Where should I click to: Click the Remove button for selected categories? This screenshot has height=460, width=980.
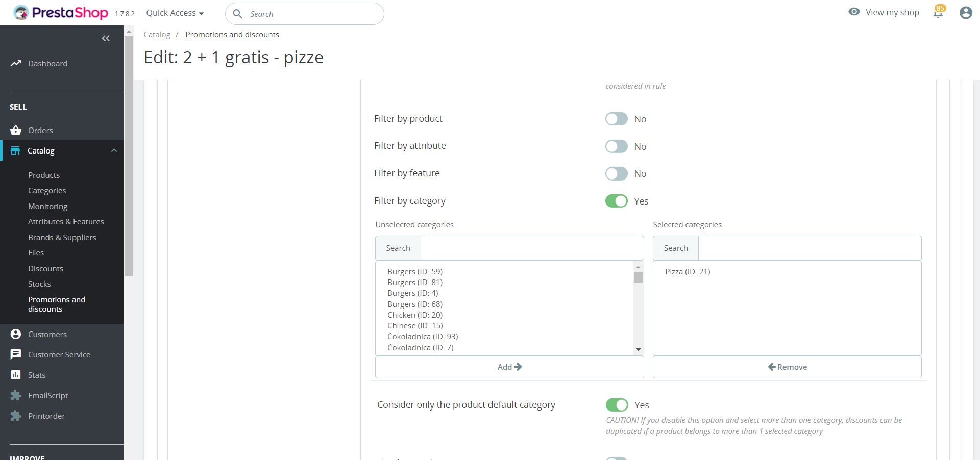coord(787,367)
